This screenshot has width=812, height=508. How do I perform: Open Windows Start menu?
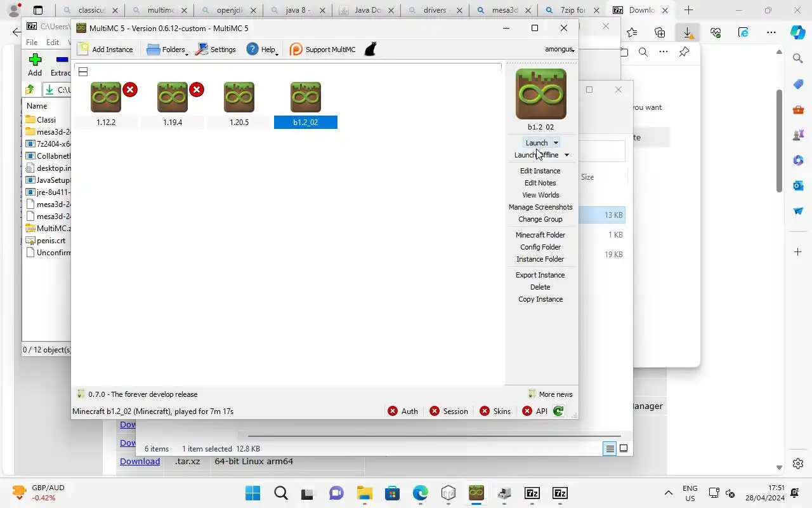click(x=252, y=493)
